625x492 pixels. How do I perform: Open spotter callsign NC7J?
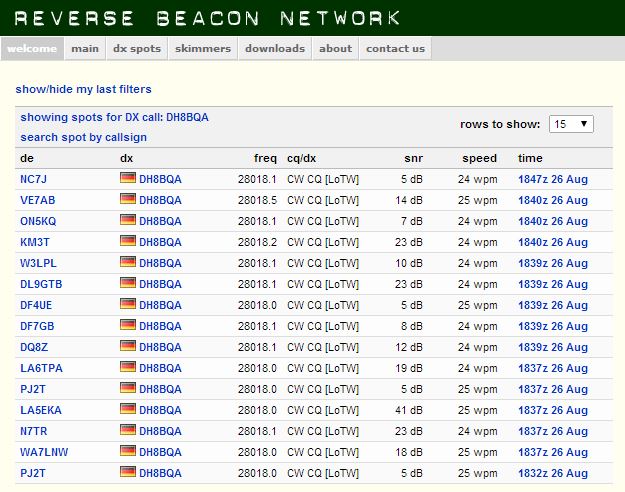click(x=33, y=179)
